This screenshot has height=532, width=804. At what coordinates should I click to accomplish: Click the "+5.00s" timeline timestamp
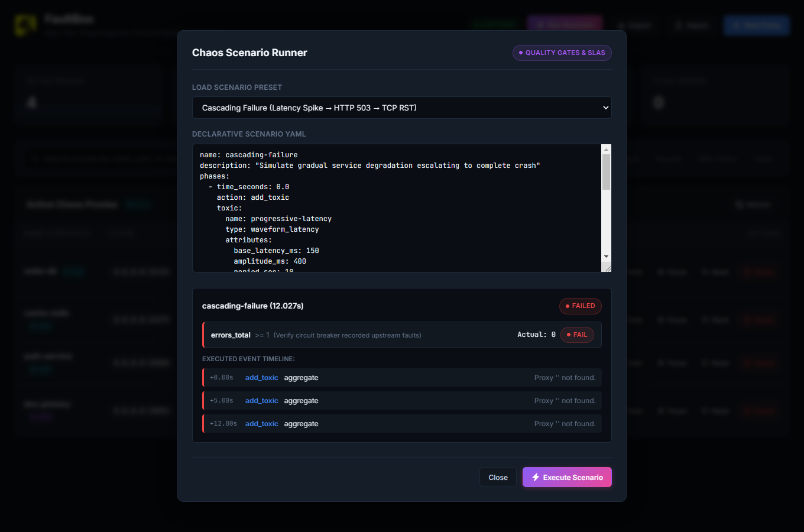tap(222, 401)
